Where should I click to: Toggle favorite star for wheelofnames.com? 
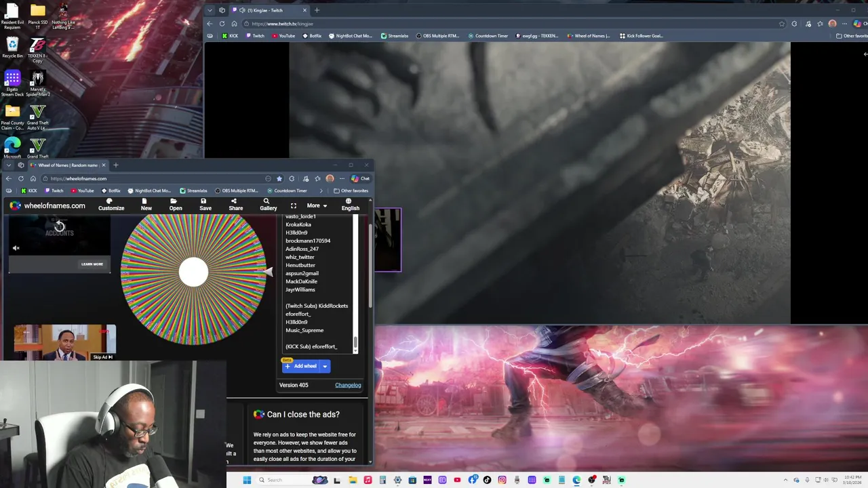[279, 178]
